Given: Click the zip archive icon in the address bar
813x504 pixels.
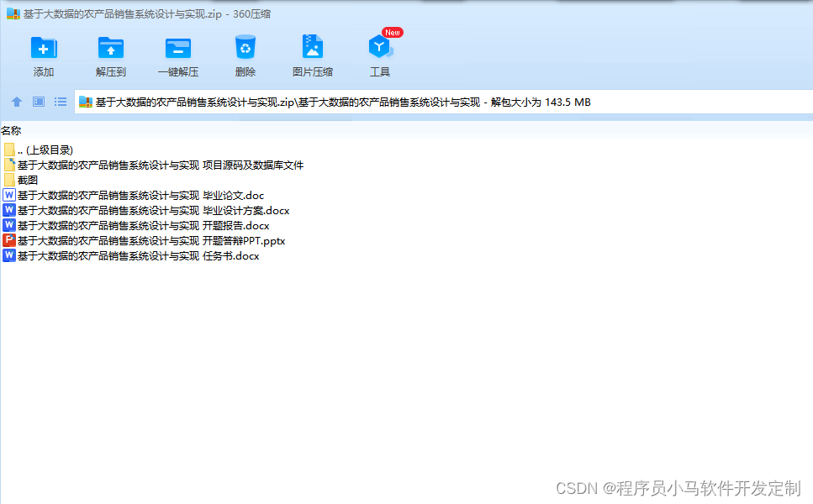Looking at the screenshot, I should pos(86,102).
